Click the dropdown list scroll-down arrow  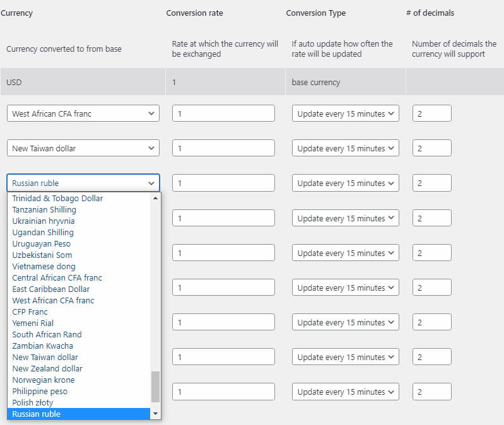point(155,414)
